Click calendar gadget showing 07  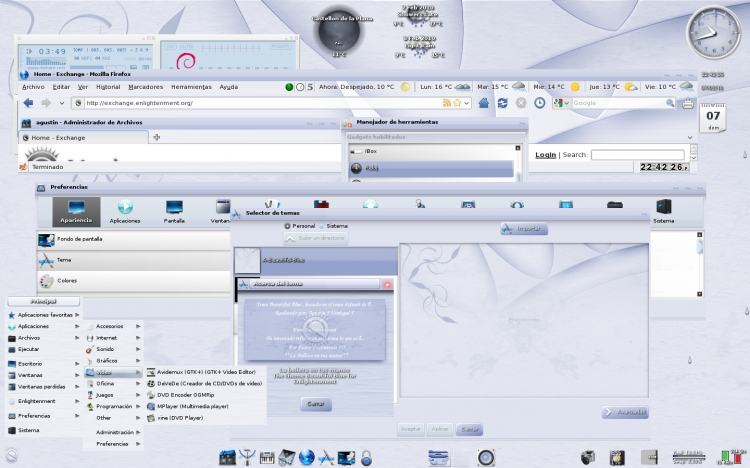point(713,118)
